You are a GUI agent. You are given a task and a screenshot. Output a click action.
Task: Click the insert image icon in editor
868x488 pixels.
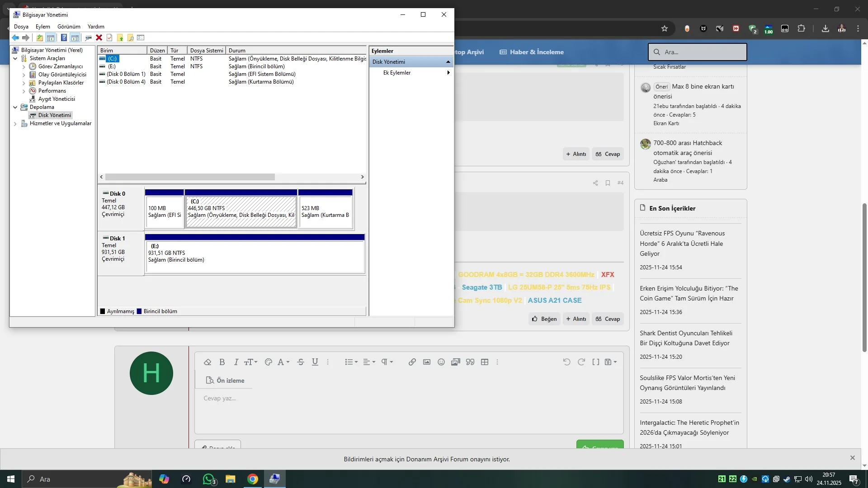[426, 362]
